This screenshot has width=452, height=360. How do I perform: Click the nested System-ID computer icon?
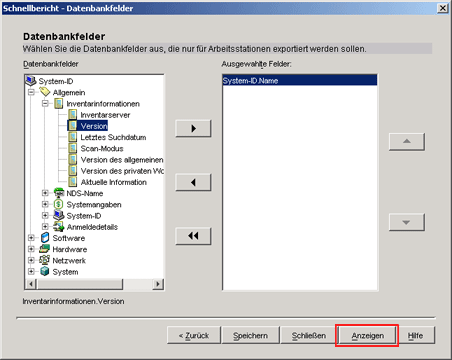[59, 215]
